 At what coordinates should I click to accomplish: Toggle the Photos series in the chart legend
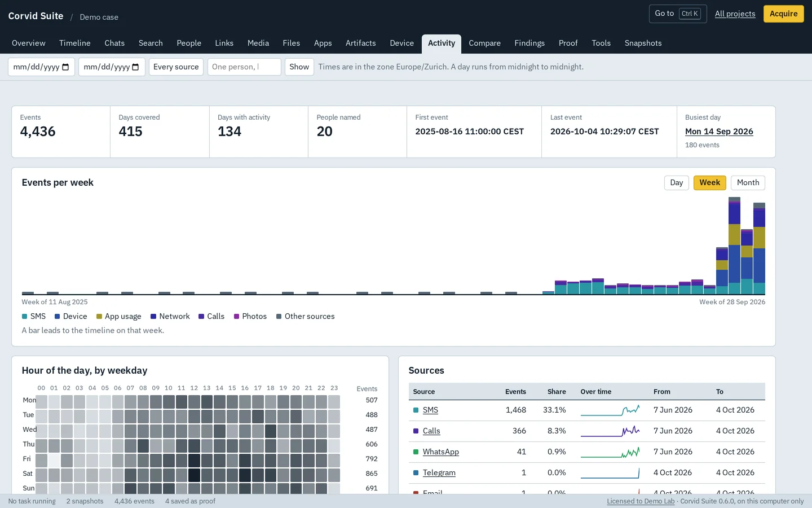click(250, 317)
